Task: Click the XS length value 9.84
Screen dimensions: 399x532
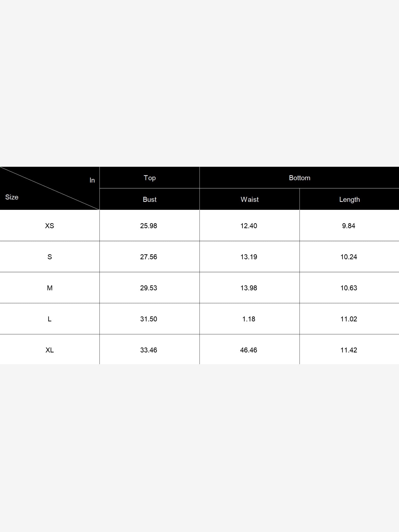Action: (349, 226)
